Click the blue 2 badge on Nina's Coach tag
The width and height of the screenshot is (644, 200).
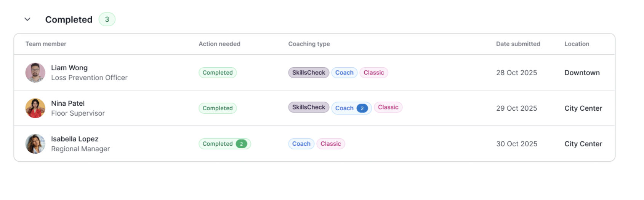362,108
